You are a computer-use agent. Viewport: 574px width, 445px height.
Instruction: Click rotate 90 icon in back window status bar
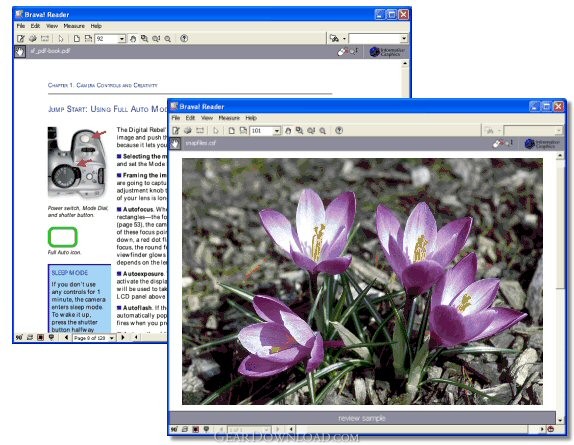point(19,337)
